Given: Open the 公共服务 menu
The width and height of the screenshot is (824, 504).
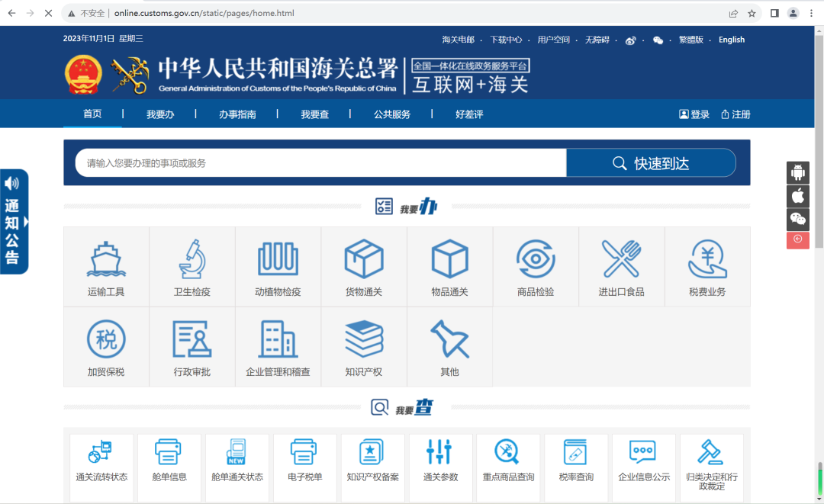Looking at the screenshot, I should point(392,114).
